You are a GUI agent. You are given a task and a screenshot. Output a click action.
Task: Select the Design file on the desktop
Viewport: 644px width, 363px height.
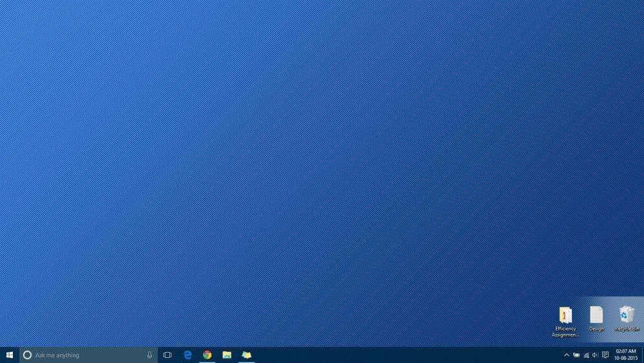[596, 317]
